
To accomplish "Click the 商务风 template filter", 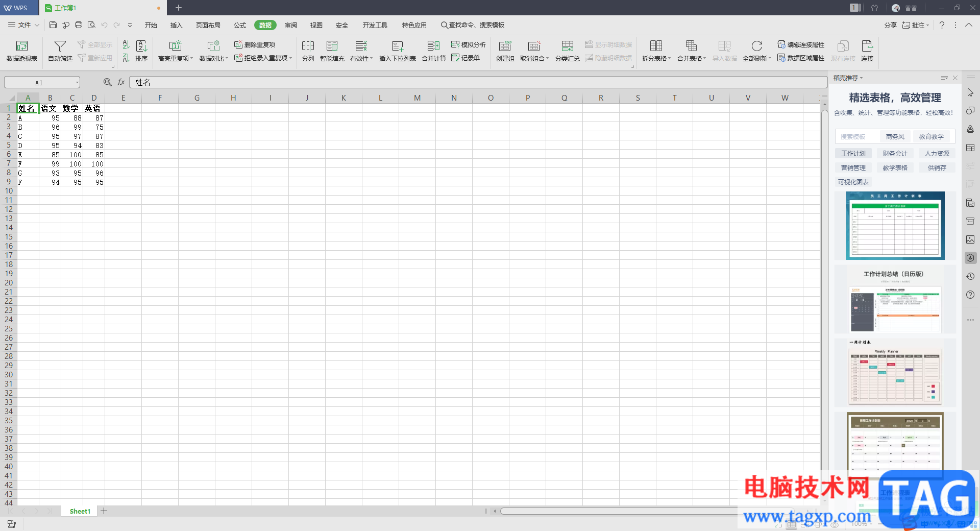I will pyautogui.click(x=895, y=137).
